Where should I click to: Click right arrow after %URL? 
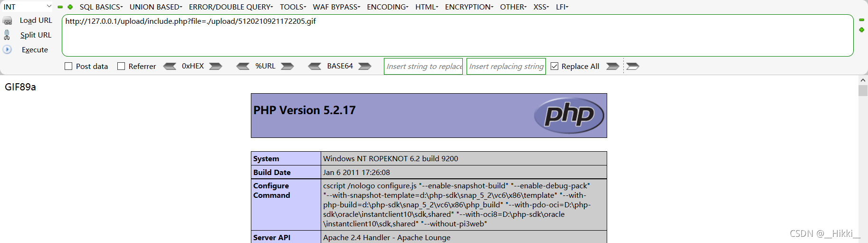click(x=287, y=66)
